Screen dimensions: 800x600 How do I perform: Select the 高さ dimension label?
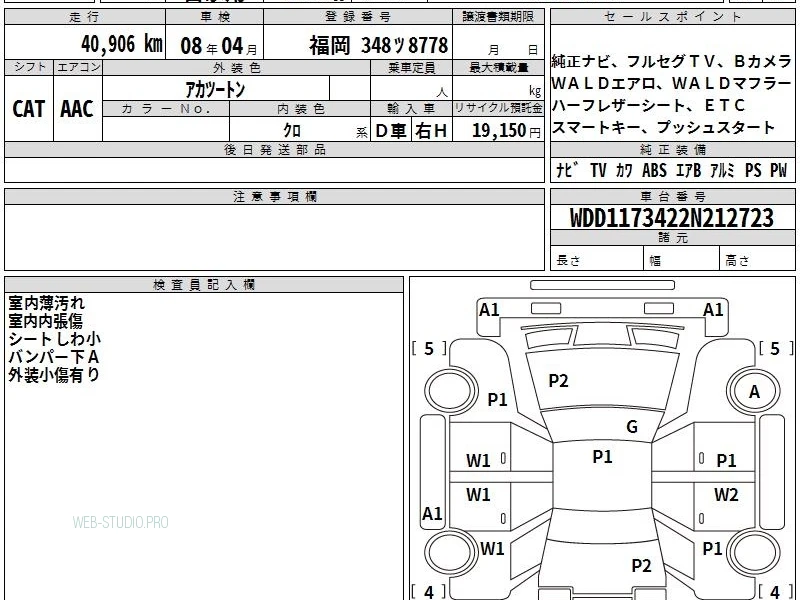737,261
